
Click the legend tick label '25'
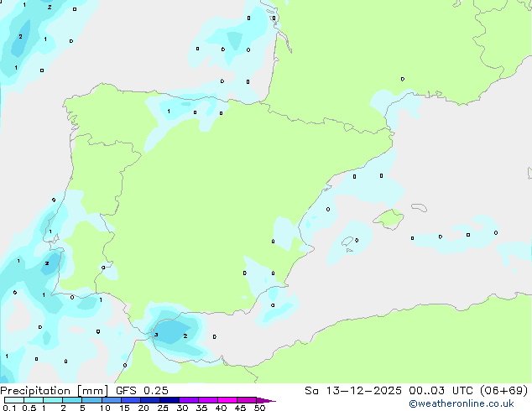163,408
